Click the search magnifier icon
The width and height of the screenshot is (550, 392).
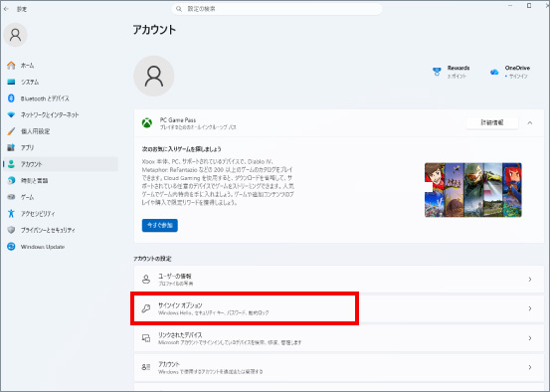point(179,9)
